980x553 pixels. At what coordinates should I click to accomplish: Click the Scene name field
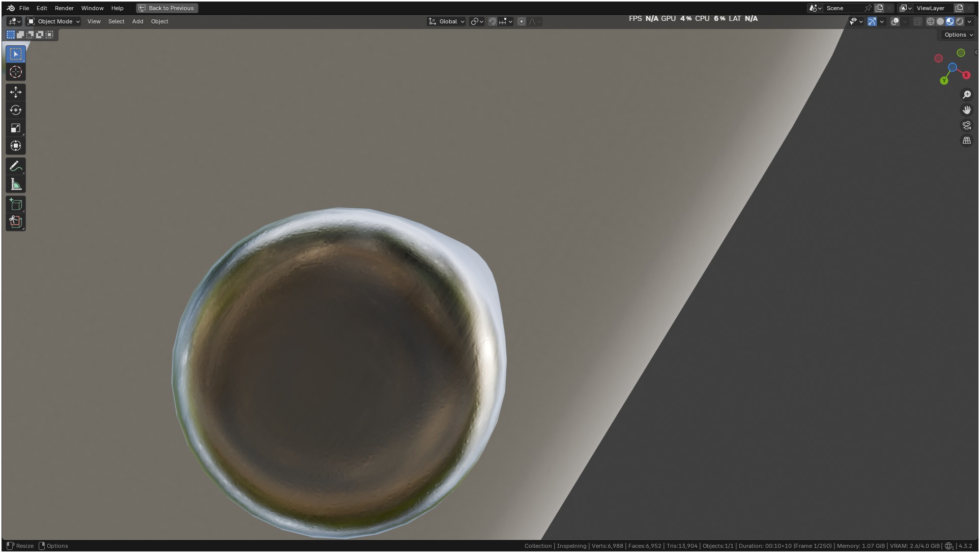pos(842,8)
